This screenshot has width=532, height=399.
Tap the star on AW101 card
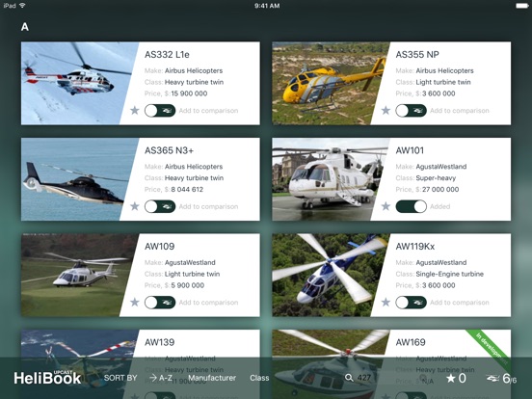(386, 206)
